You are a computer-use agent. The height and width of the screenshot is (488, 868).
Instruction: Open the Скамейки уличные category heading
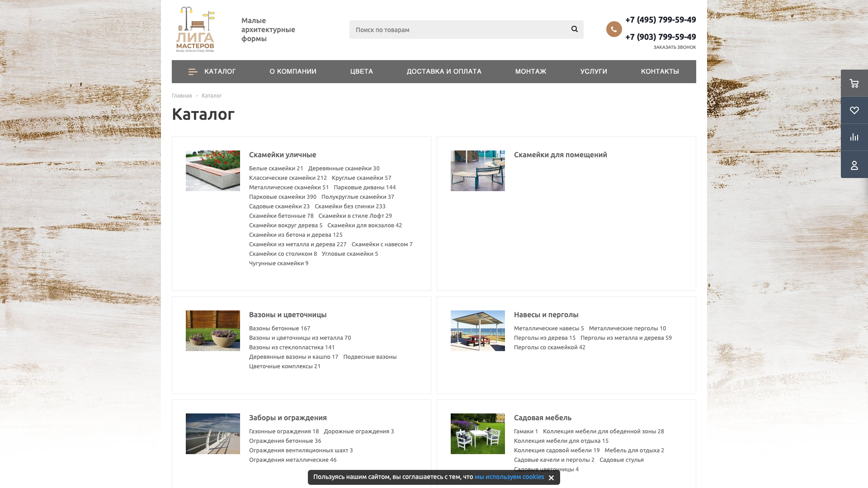tap(283, 155)
